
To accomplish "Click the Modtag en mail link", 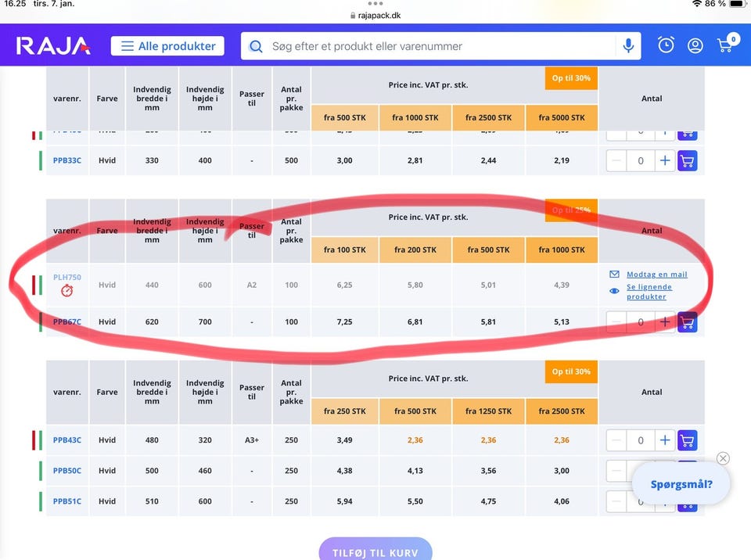I will 656,275.
